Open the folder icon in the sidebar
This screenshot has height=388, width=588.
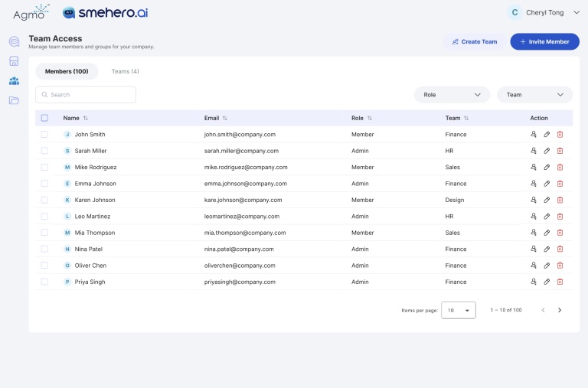point(14,100)
